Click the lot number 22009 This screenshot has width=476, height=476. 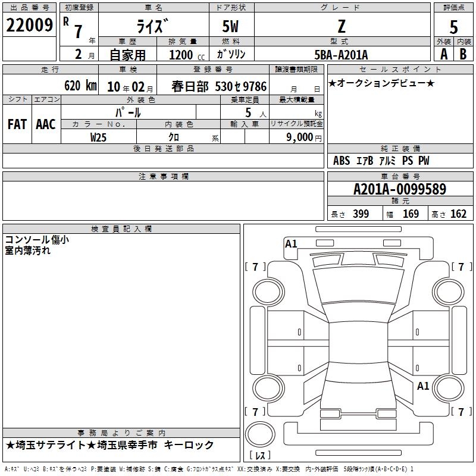click(x=29, y=25)
